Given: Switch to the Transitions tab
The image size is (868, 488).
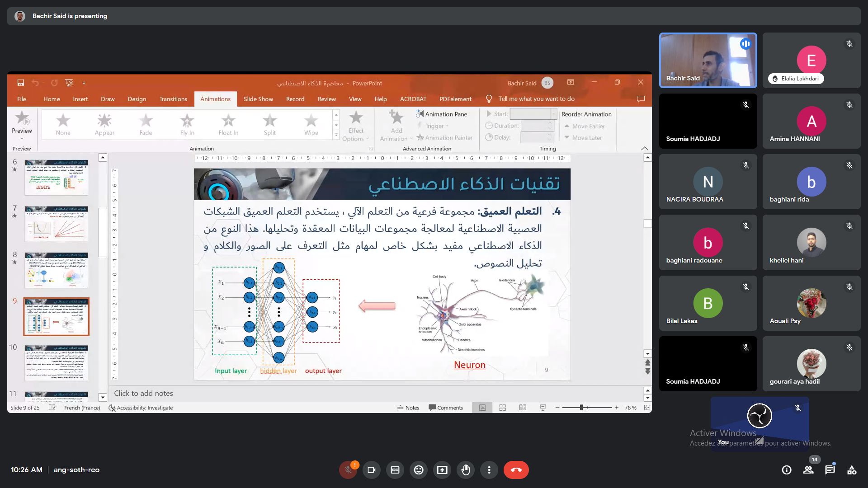Looking at the screenshot, I should click(x=173, y=99).
